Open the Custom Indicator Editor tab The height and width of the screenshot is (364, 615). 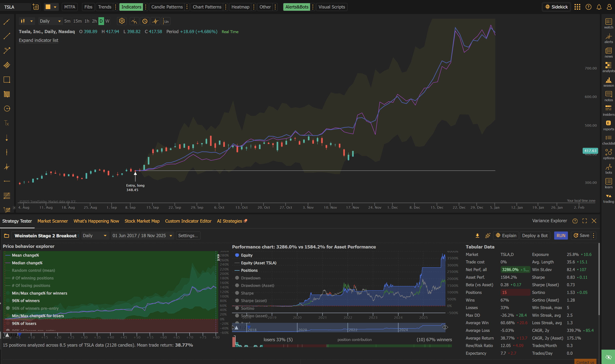click(x=188, y=221)
